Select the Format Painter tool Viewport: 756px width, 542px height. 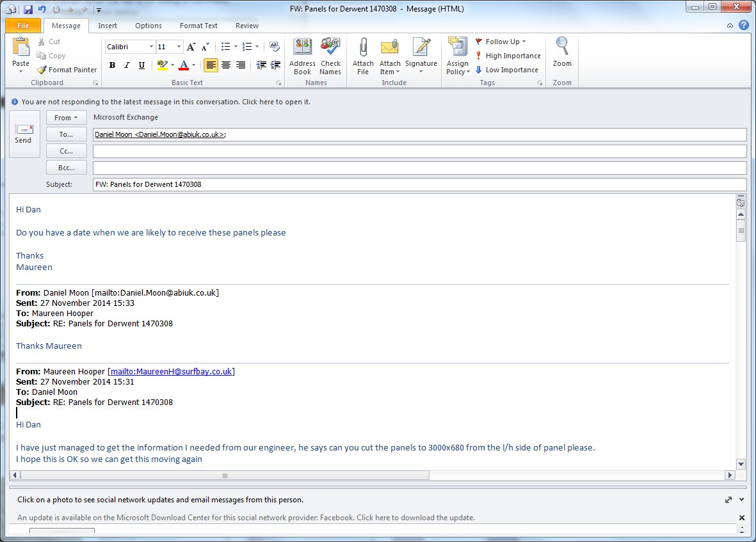67,70
